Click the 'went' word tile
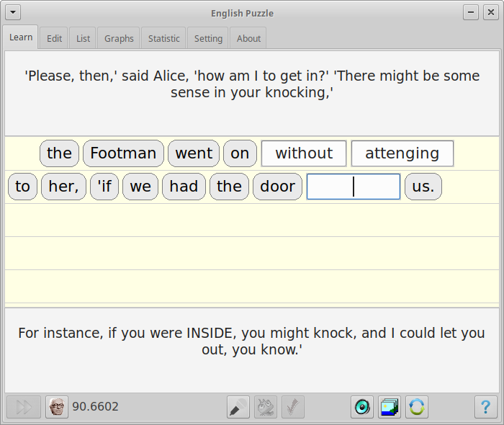This screenshot has height=425, width=504. point(194,153)
